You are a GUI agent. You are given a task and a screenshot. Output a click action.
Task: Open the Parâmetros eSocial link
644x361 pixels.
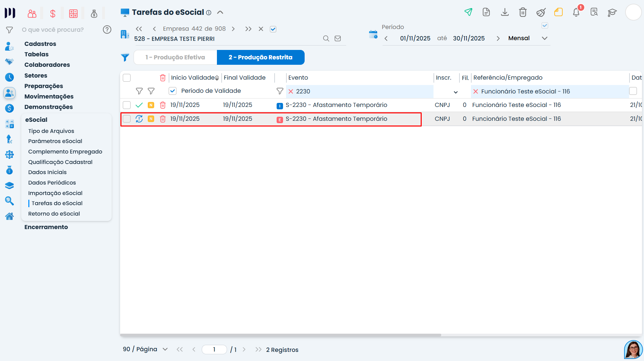[55, 141]
